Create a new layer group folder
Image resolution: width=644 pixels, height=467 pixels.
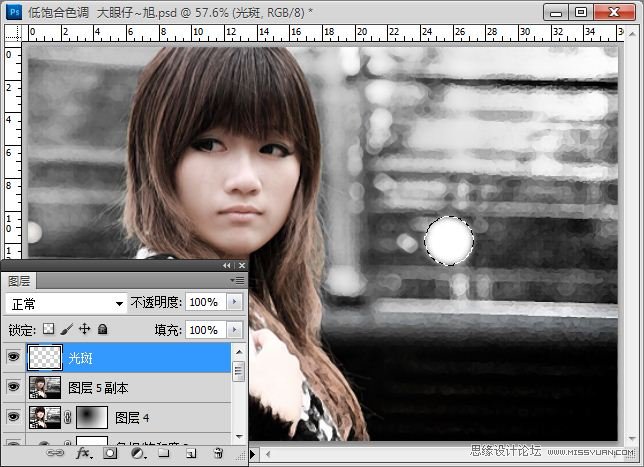point(164,453)
